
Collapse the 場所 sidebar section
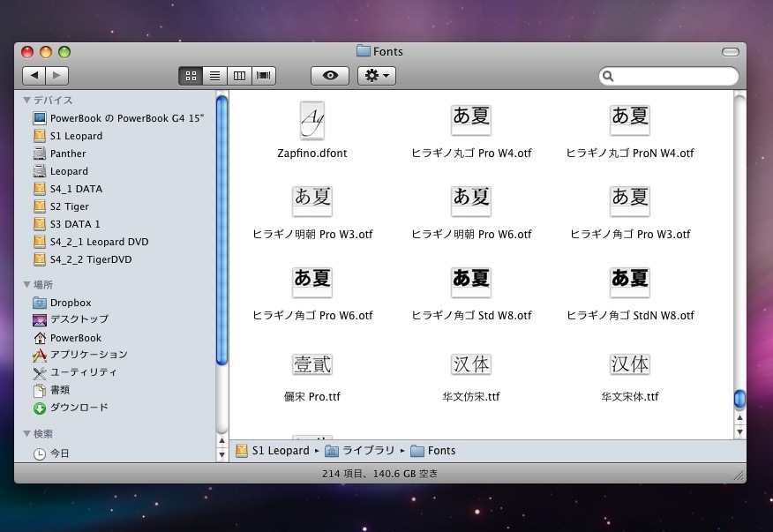coord(27,285)
